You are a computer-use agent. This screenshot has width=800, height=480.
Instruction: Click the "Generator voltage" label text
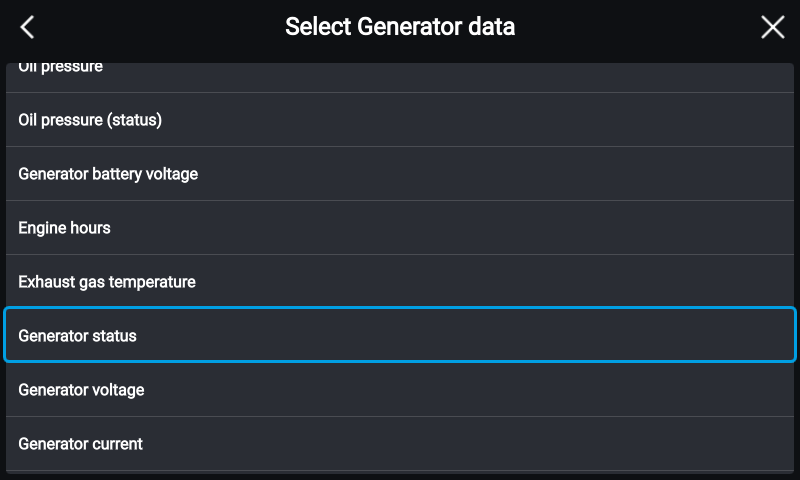point(81,390)
